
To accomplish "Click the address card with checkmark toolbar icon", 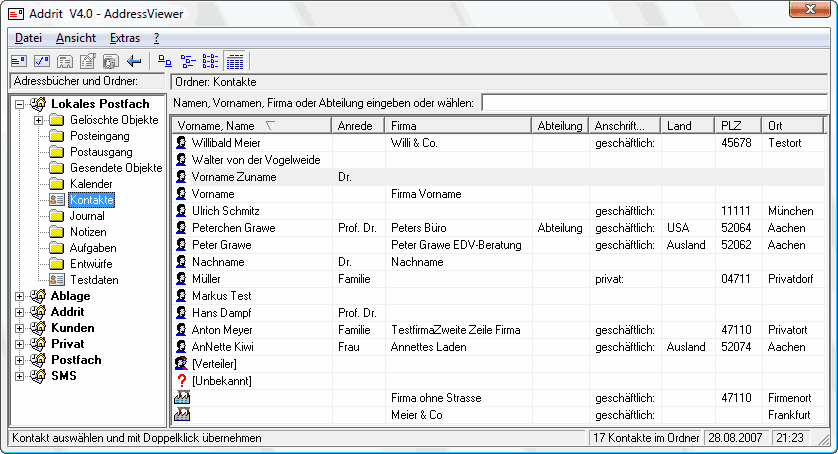I will coord(42,61).
